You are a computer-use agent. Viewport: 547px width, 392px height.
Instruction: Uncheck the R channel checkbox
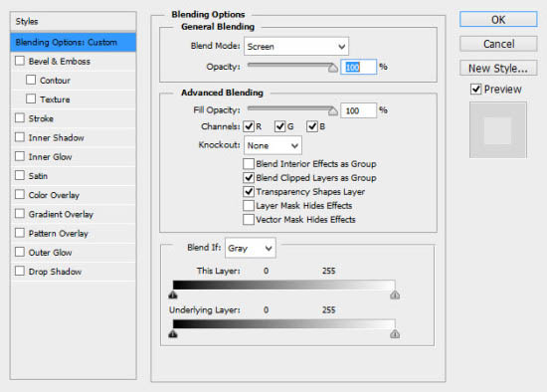(249, 126)
